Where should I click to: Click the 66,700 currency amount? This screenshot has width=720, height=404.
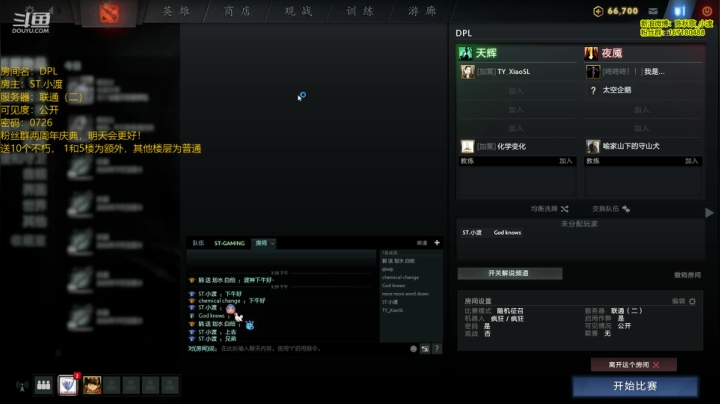[623, 11]
